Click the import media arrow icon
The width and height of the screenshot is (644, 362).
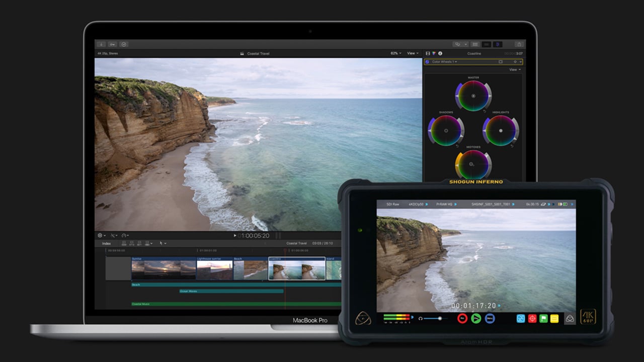click(101, 44)
